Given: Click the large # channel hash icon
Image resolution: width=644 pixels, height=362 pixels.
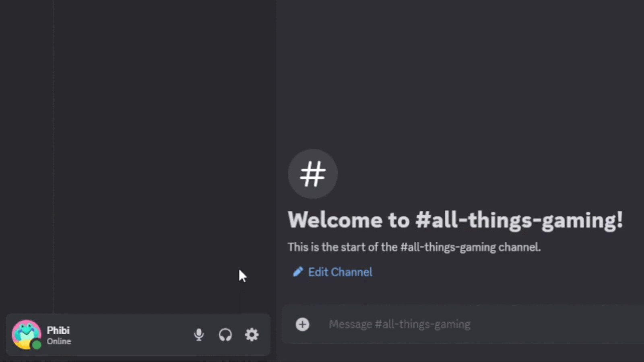Looking at the screenshot, I should pyautogui.click(x=312, y=174).
